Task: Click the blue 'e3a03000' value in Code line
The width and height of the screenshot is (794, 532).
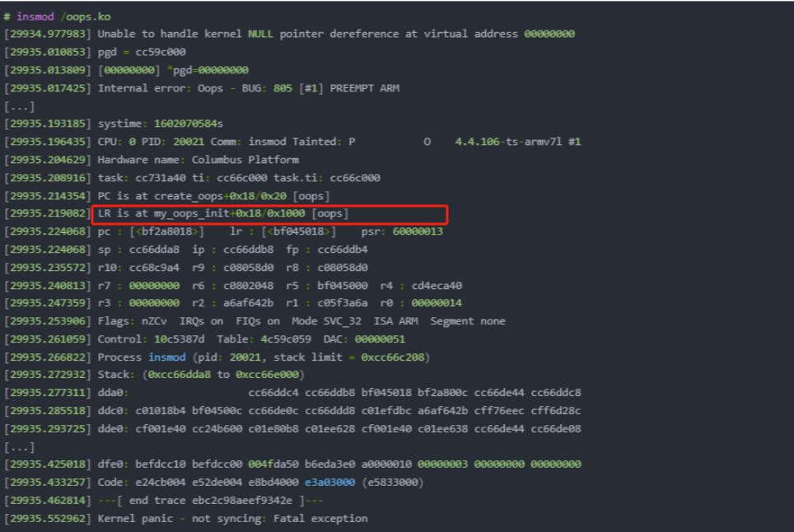Action: [x=331, y=483]
